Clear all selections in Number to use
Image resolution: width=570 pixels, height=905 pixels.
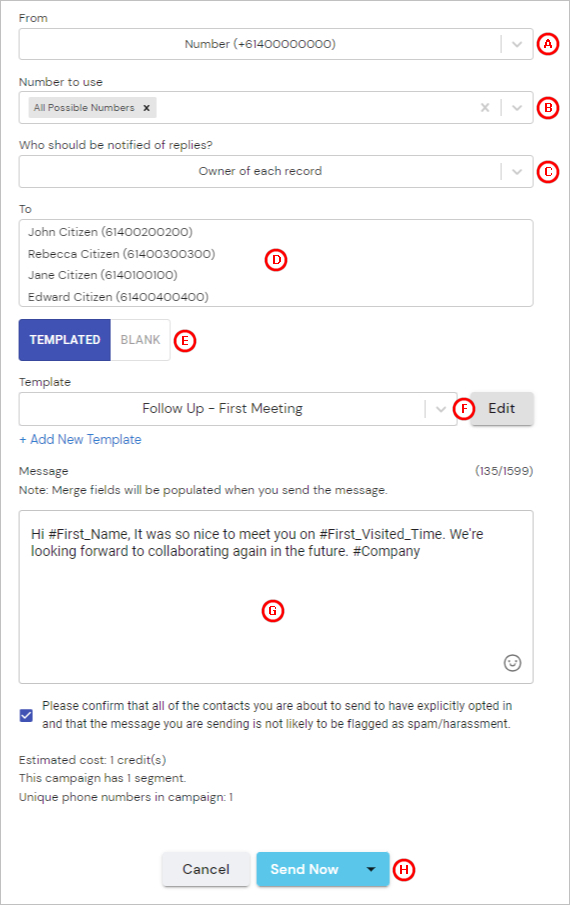pyautogui.click(x=485, y=107)
